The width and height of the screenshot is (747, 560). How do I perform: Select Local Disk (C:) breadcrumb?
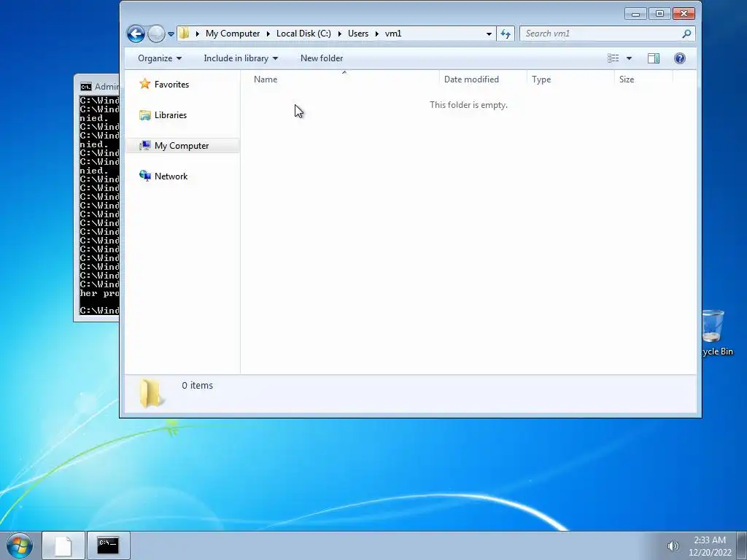[x=303, y=34]
